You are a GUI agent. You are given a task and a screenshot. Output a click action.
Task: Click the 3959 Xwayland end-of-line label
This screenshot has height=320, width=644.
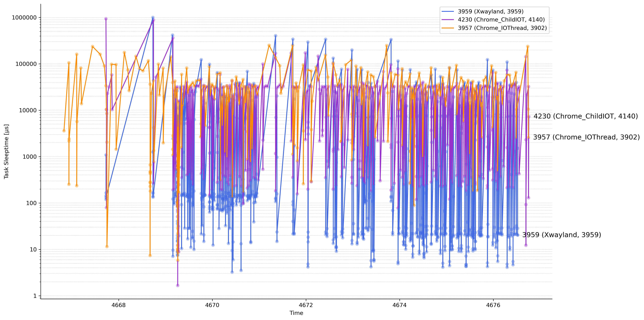[x=562, y=235]
